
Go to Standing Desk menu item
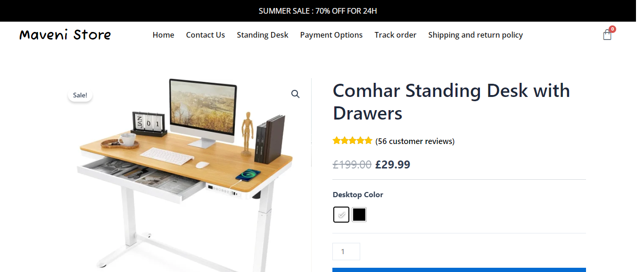click(x=263, y=35)
